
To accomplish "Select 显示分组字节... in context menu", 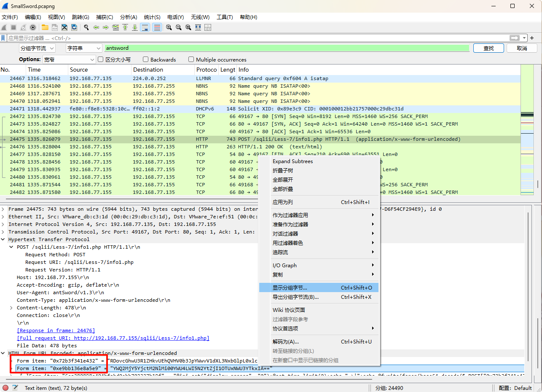I will coord(290,287).
